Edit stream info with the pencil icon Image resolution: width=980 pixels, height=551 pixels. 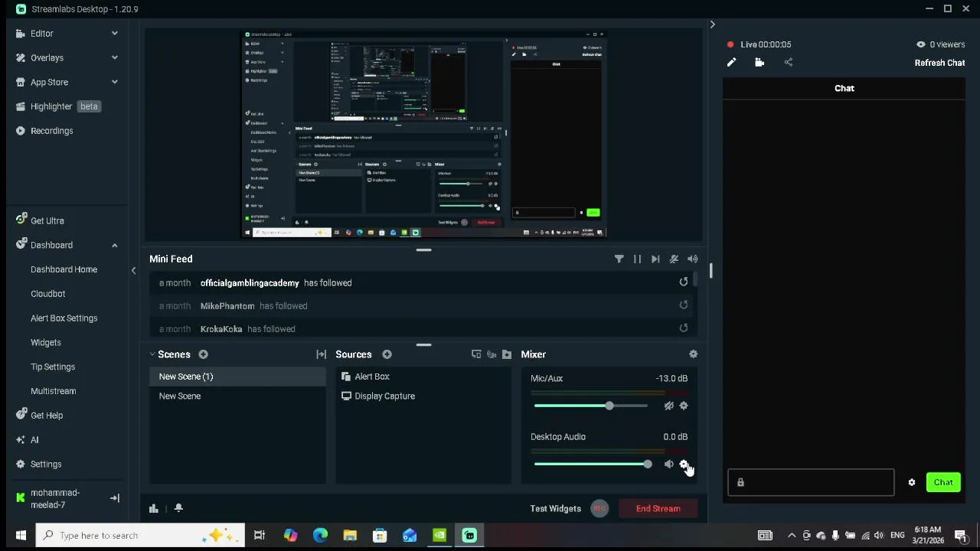(731, 63)
